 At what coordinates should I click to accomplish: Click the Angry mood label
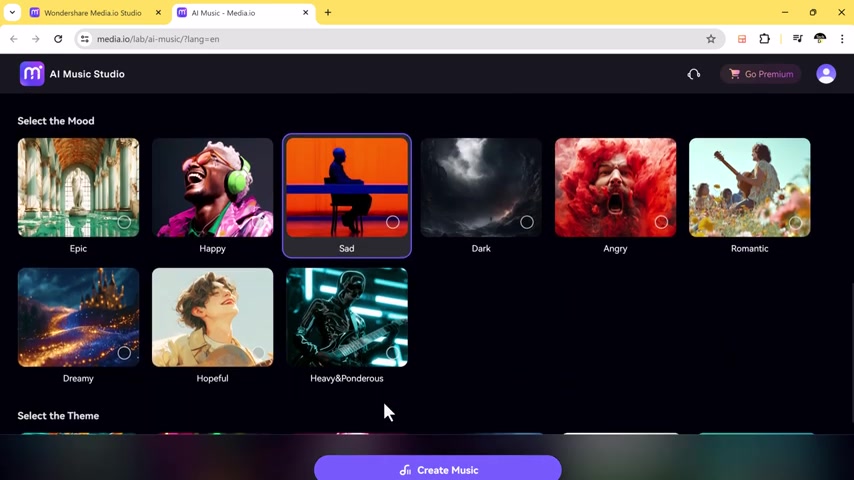click(615, 248)
